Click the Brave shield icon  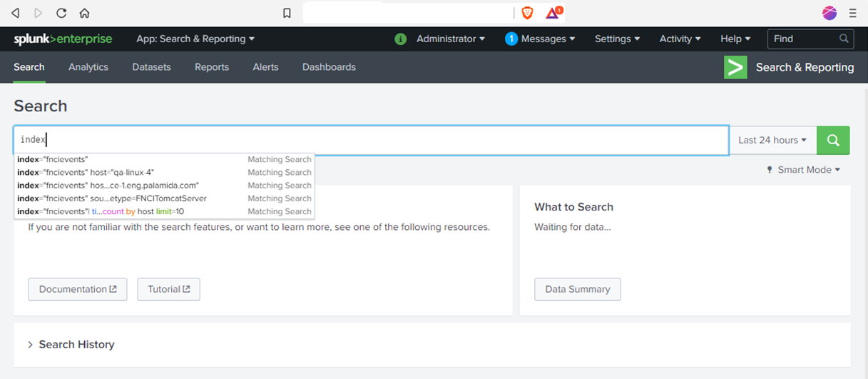coord(527,13)
